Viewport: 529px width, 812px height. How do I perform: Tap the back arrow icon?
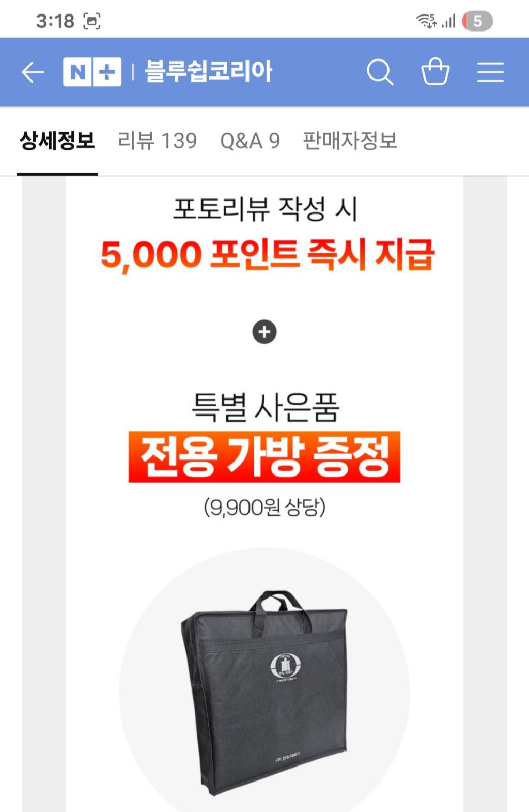tap(33, 72)
